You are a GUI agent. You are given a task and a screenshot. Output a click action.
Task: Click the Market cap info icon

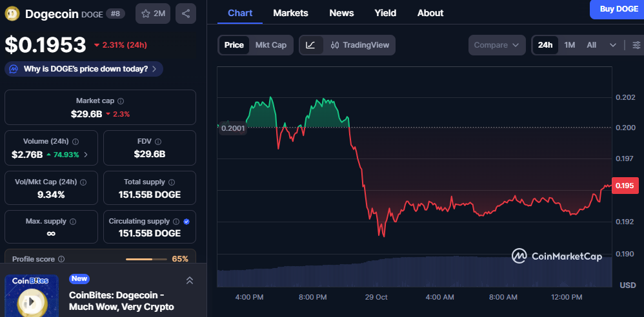[121, 101]
